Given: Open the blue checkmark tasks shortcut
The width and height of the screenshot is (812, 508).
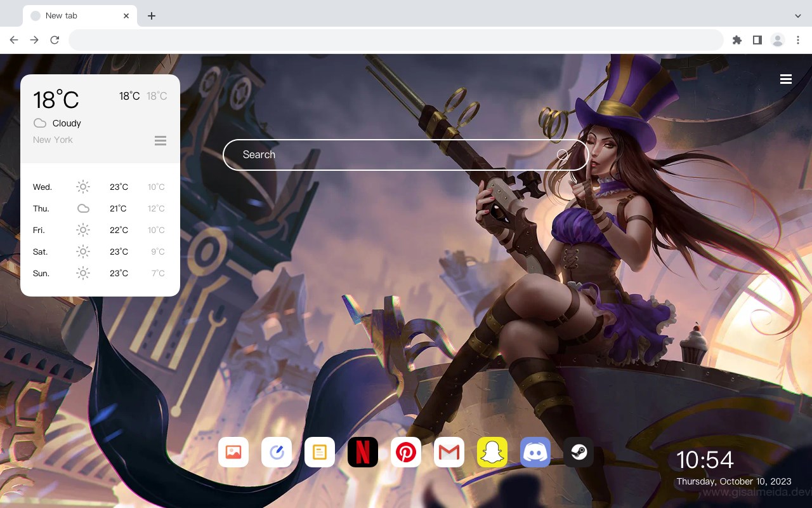Looking at the screenshot, I should click(x=277, y=452).
